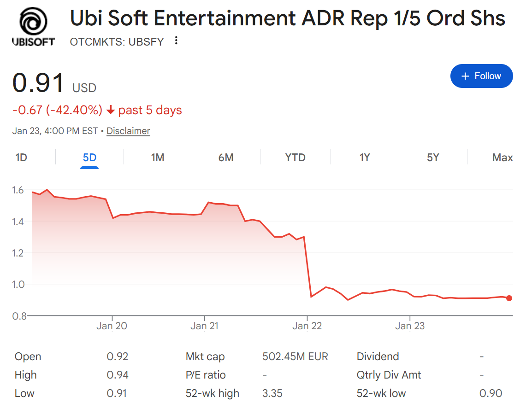Open the three-dot more options menu

[x=176, y=41]
